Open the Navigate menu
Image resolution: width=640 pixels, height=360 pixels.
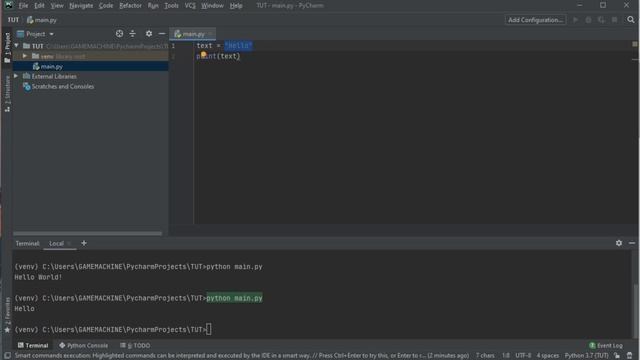click(x=81, y=6)
